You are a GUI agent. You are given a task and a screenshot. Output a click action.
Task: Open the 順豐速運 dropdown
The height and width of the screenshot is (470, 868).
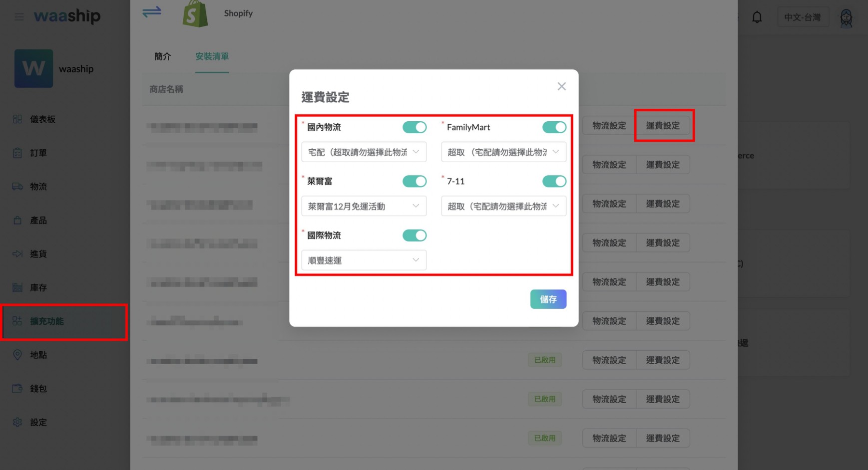pyautogui.click(x=364, y=260)
